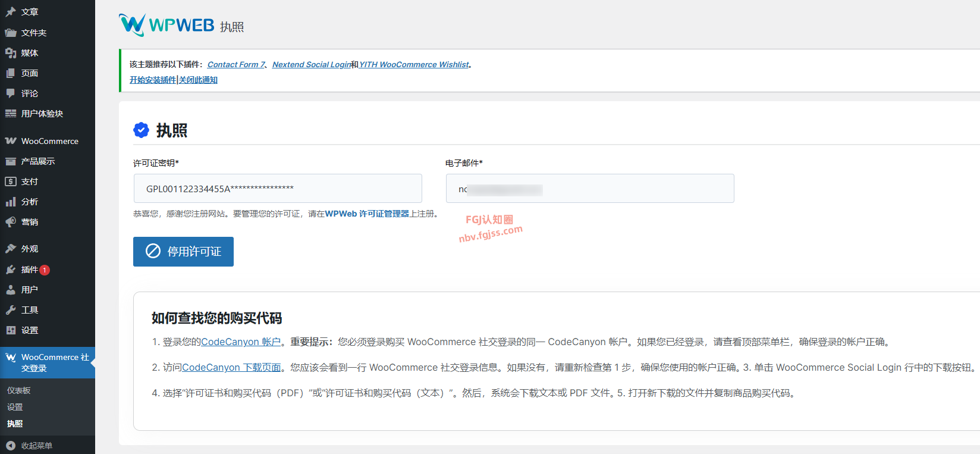The width and height of the screenshot is (980, 454).
Task: Open the 用户 users menu
Action: [x=30, y=290]
